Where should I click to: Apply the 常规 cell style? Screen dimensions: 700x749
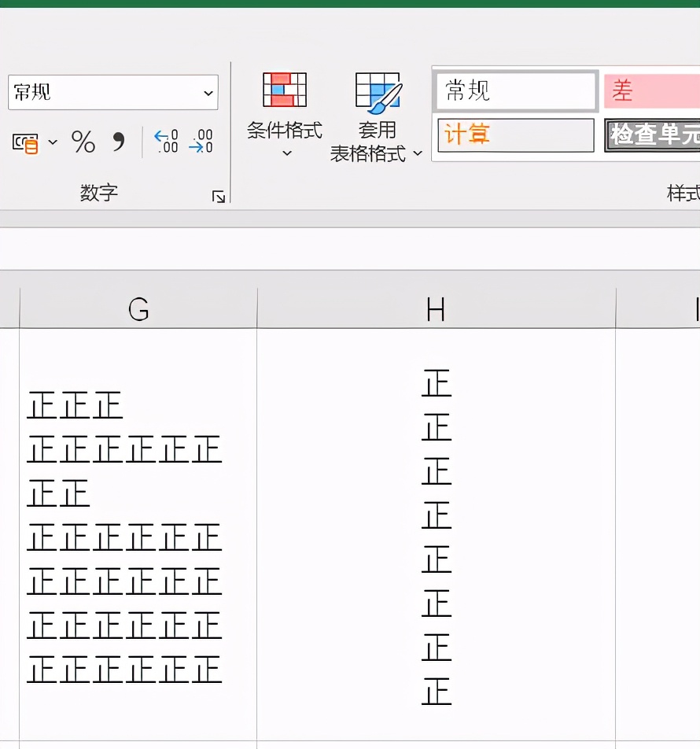(x=515, y=91)
